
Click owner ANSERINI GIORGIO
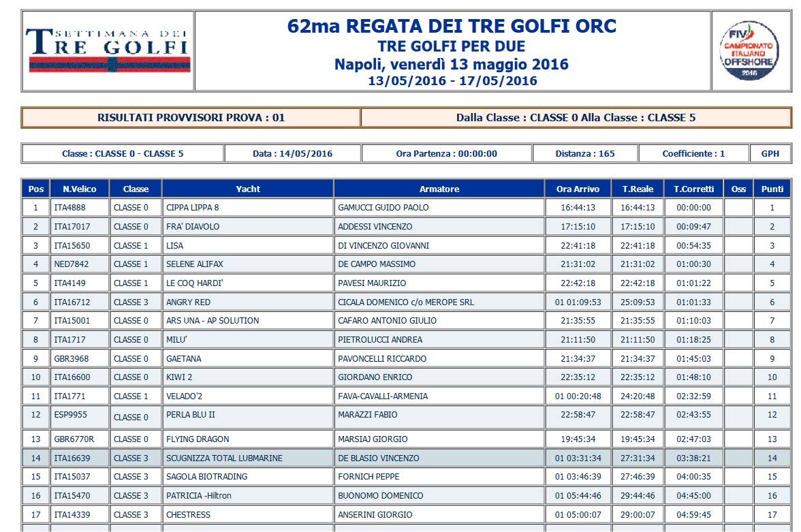(375, 514)
